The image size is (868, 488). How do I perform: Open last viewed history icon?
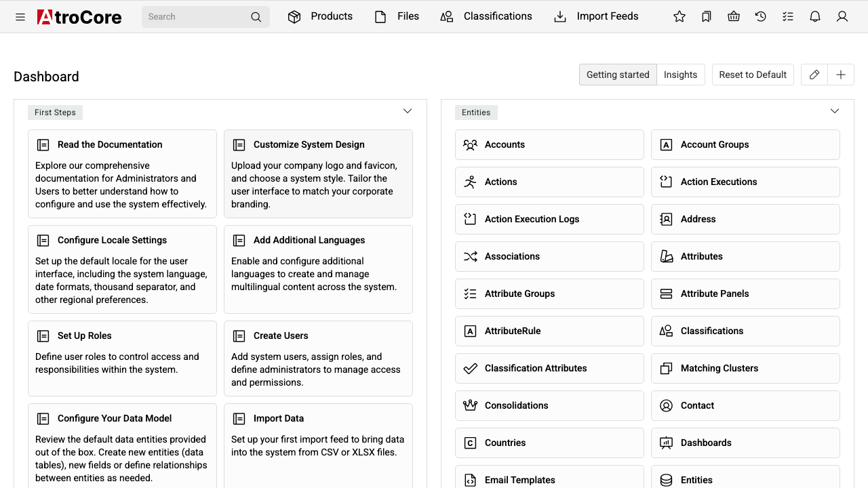tap(761, 17)
